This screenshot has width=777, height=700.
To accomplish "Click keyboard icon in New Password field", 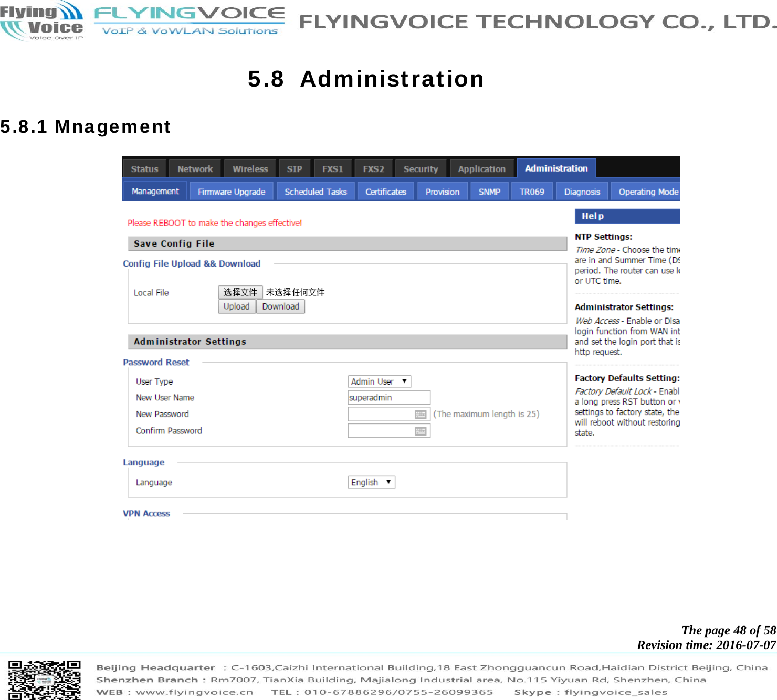I will pyautogui.click(x=421, y=415).
